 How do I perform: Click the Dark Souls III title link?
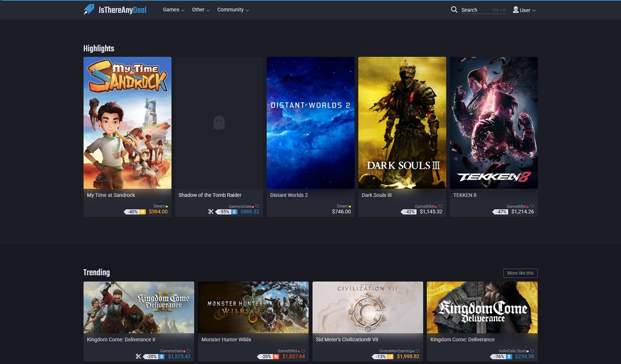click(x=376, y=195)
